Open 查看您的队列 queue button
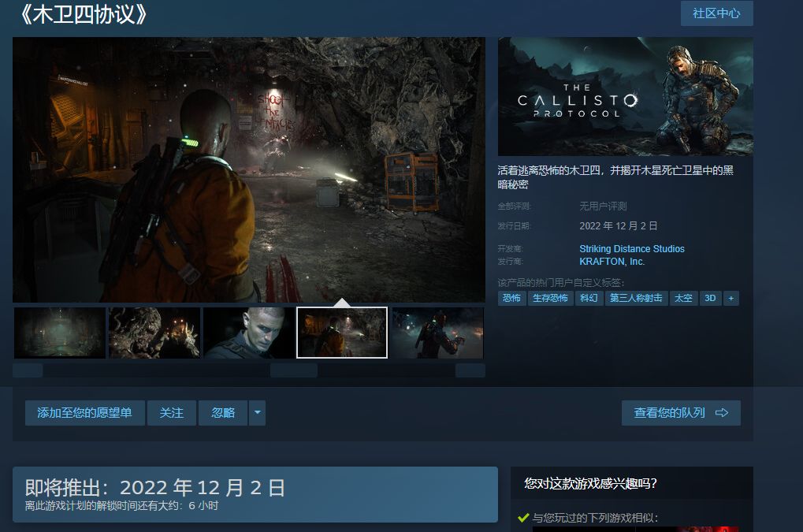Image resolution: width=803 pixels, height=532 pixels. coord(681,413)
